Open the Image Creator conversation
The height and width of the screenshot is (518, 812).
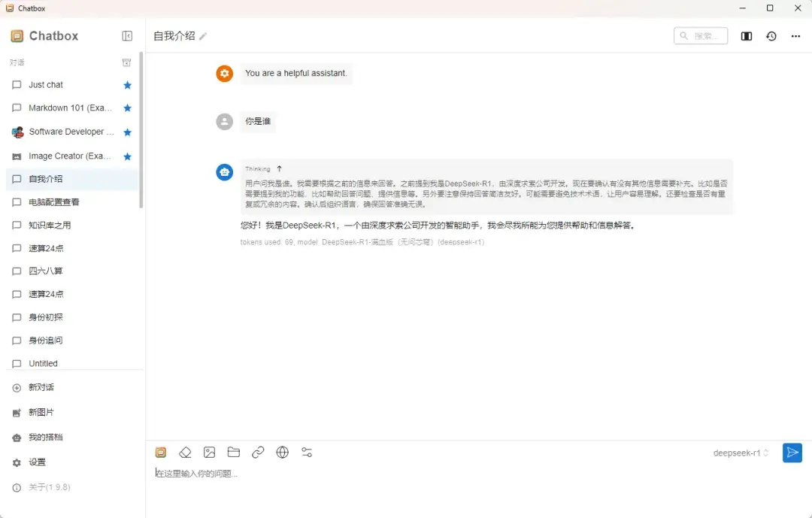click(x=72, y=156)
